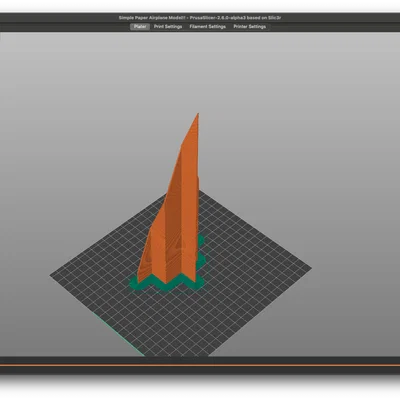Click the green brim in front of model

pos(167,286)
